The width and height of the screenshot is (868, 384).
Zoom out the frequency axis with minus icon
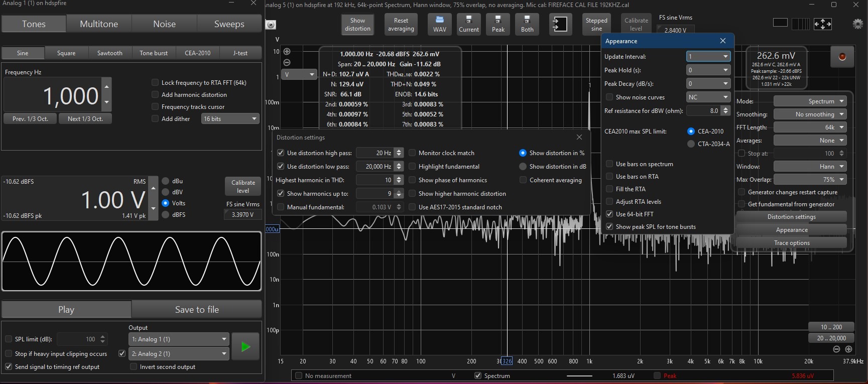tap(836, 349)
